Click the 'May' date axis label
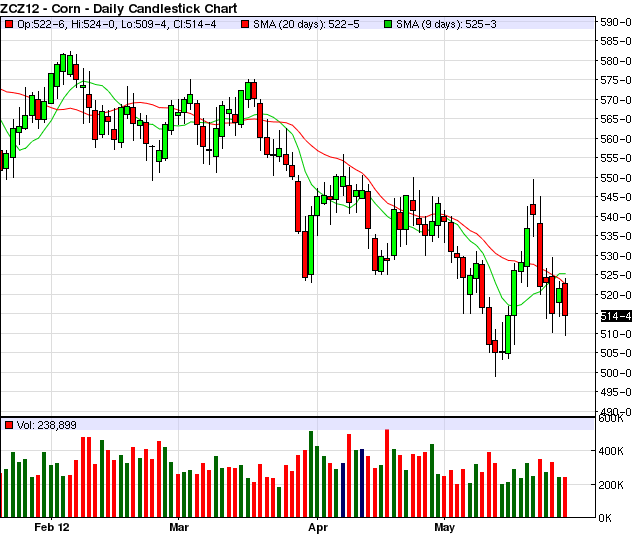 (444, 527)
